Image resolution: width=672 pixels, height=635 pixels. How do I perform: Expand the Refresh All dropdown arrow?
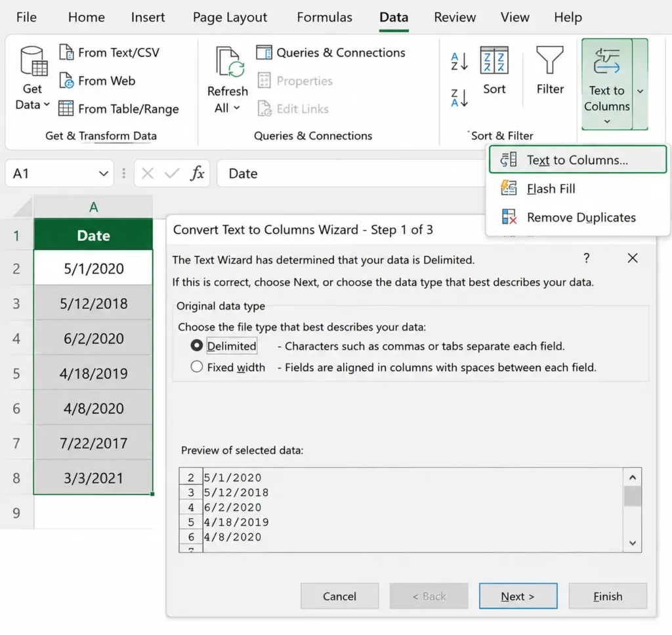(236, 108)
